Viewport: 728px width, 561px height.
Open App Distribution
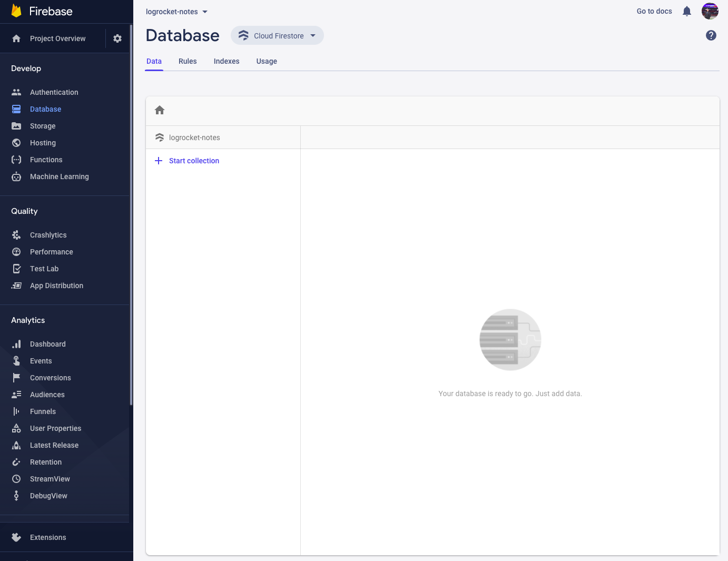(56, 286)
